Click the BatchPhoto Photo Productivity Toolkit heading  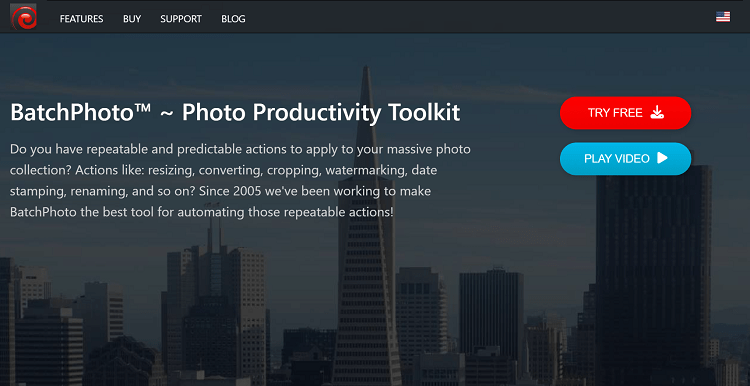pos(235,113)
